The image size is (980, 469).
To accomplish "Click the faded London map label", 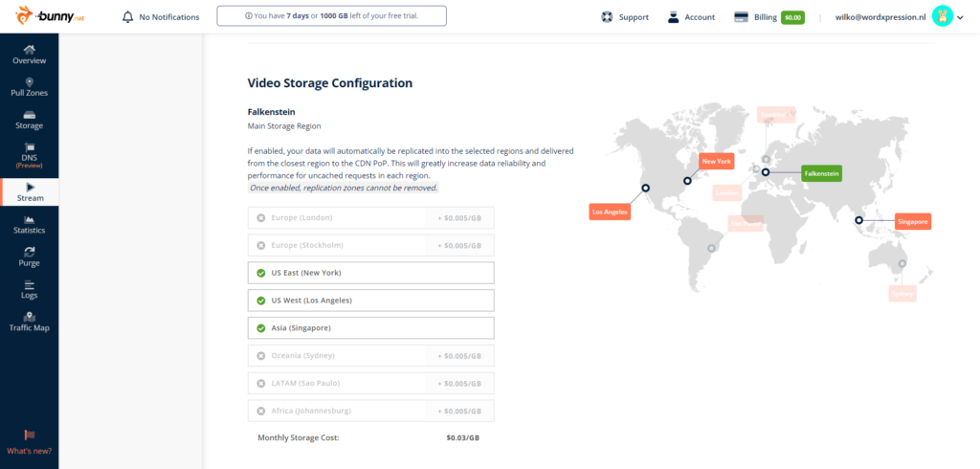I will 727,193.
